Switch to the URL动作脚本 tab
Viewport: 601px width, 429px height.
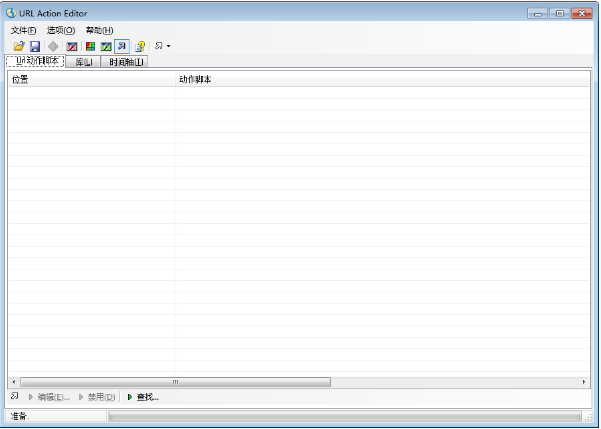tap(35, 61)
